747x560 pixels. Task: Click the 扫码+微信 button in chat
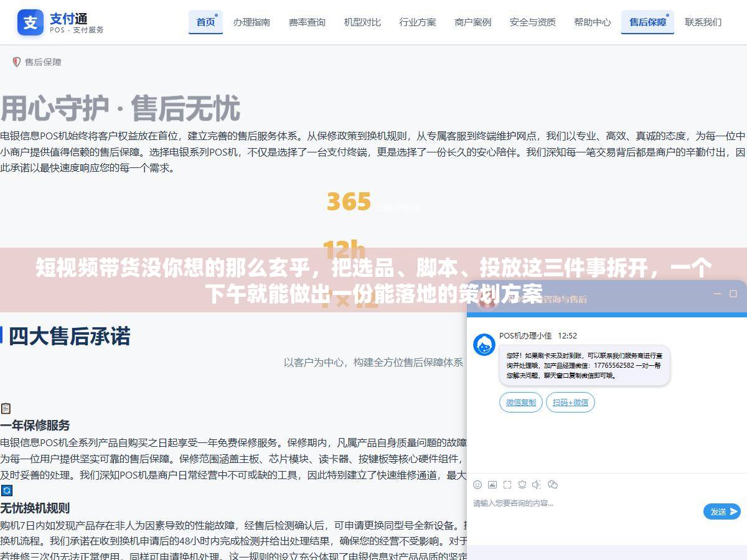(x=570, y=403)
